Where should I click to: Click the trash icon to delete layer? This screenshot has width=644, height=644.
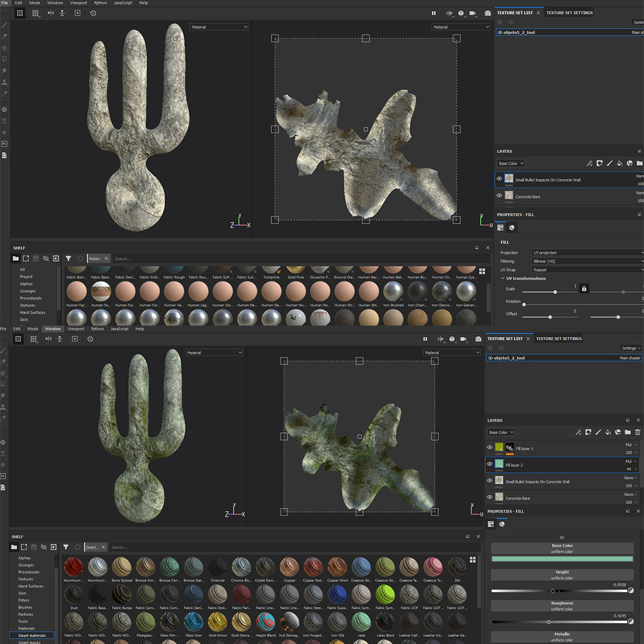[637, 432]
